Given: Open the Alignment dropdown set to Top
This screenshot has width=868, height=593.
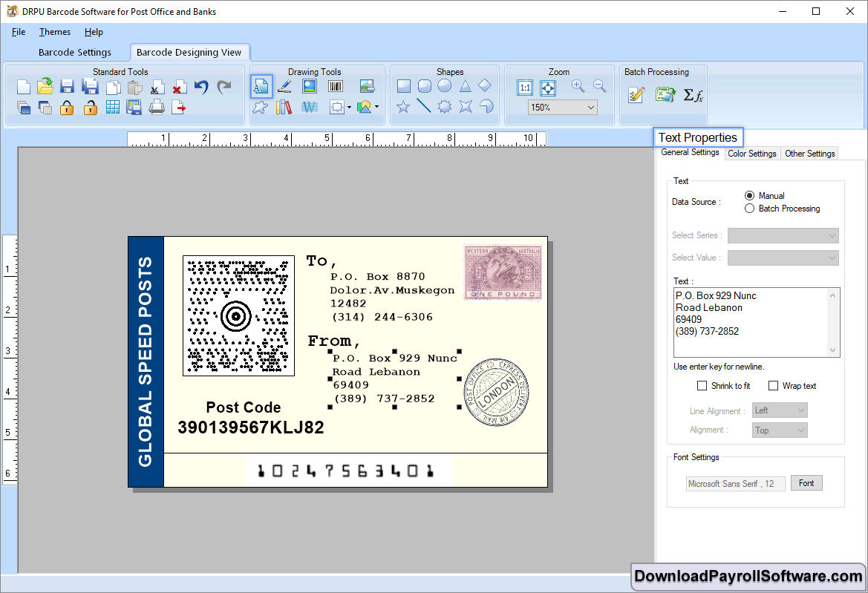Looking at the screenshot, I should (x=780, y=430).
